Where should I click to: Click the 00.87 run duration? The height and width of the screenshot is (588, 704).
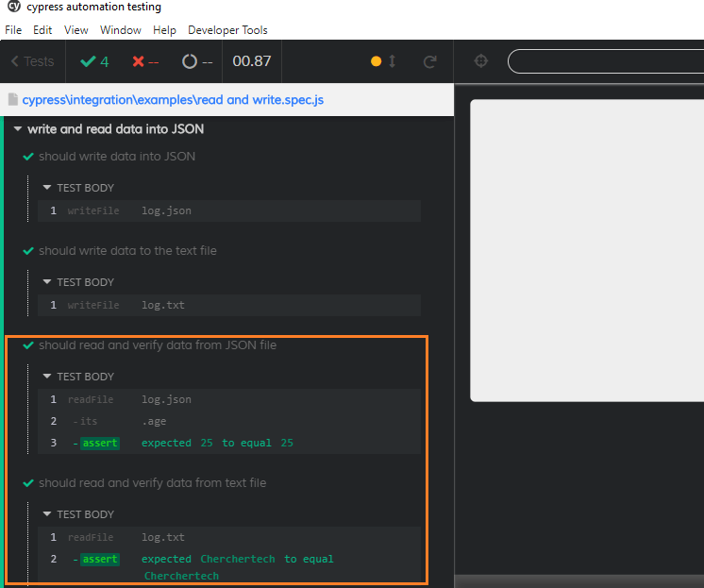[252, 61]
